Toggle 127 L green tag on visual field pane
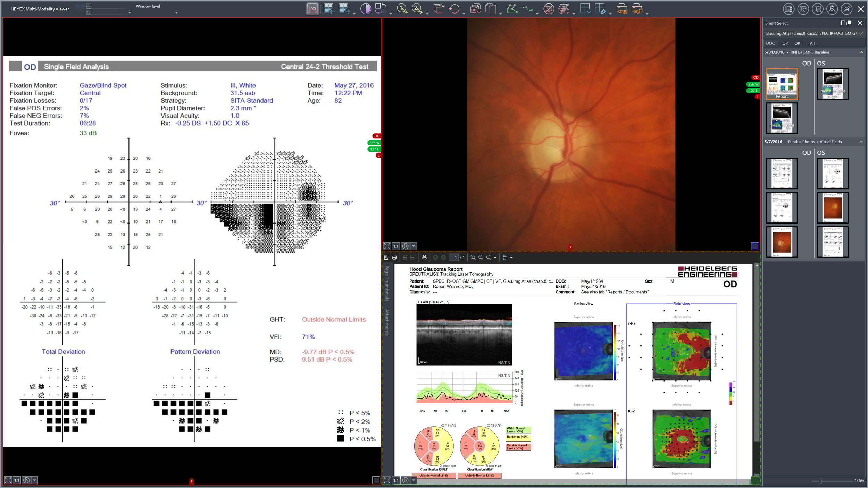868x488 pixels. 374,149
